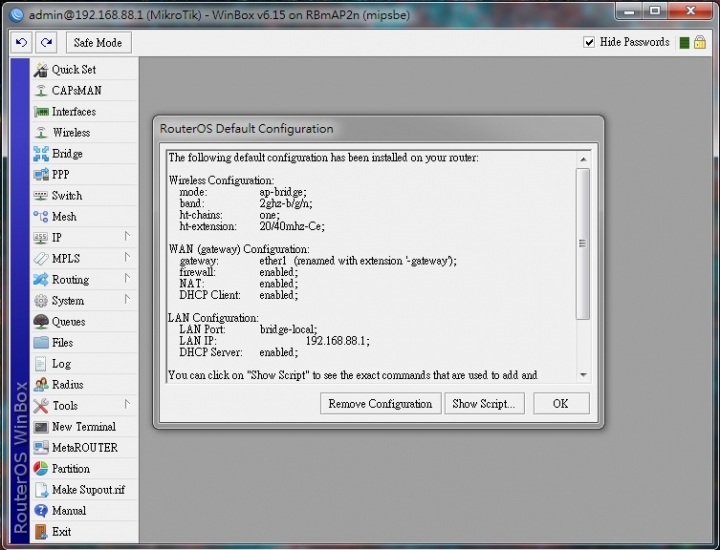Click the Remove Configuration button
The height and width of the screenshot is (550, 720).
pos(381,404)
